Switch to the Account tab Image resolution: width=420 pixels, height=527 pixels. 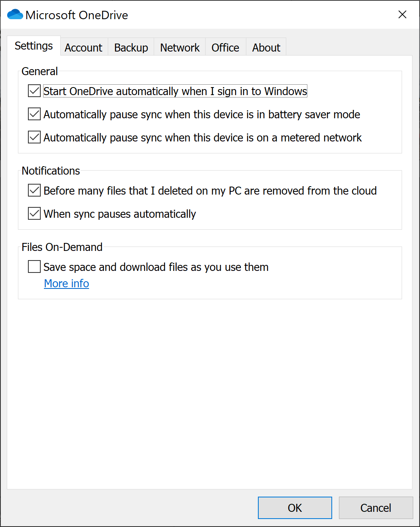(x=83, y=48)
